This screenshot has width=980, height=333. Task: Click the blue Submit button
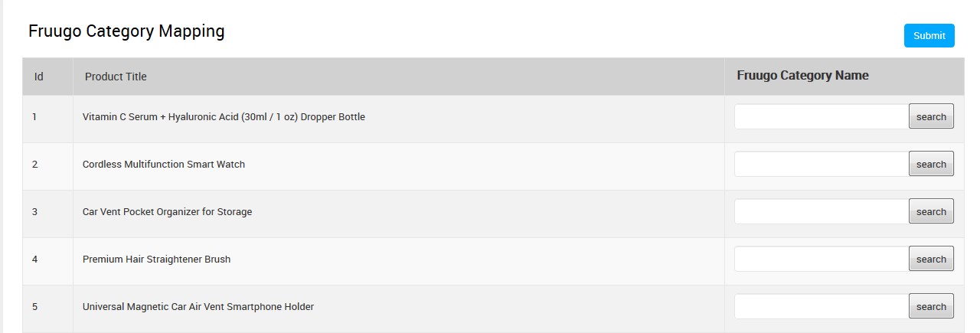tap(929, 36)
